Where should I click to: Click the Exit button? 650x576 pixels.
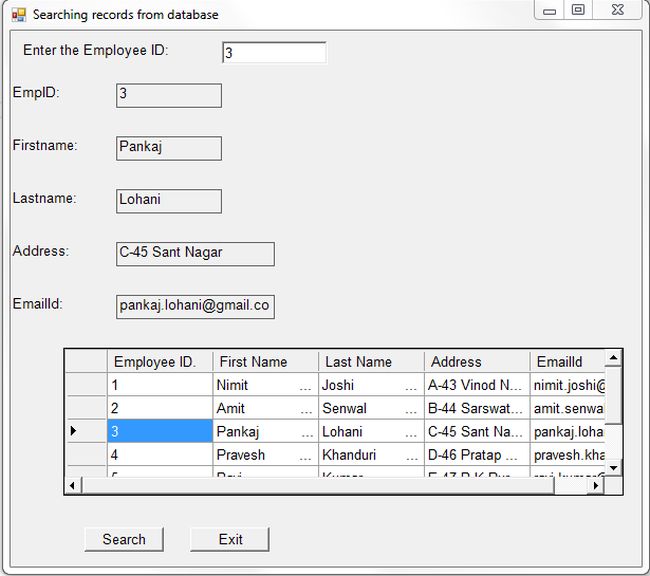[230, 539]
